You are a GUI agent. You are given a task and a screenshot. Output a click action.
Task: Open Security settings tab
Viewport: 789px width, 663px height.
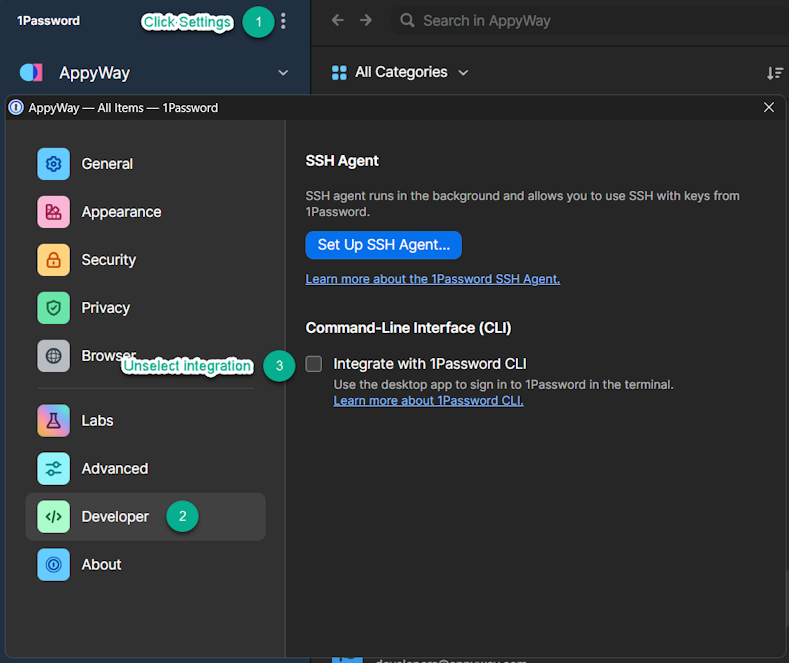[x=145, y=260]
